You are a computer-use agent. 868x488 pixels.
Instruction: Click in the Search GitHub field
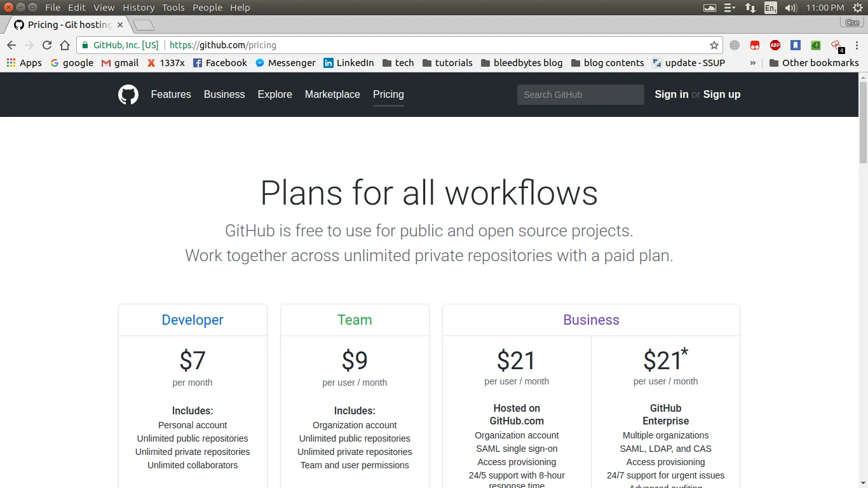(x=580, y=95)
